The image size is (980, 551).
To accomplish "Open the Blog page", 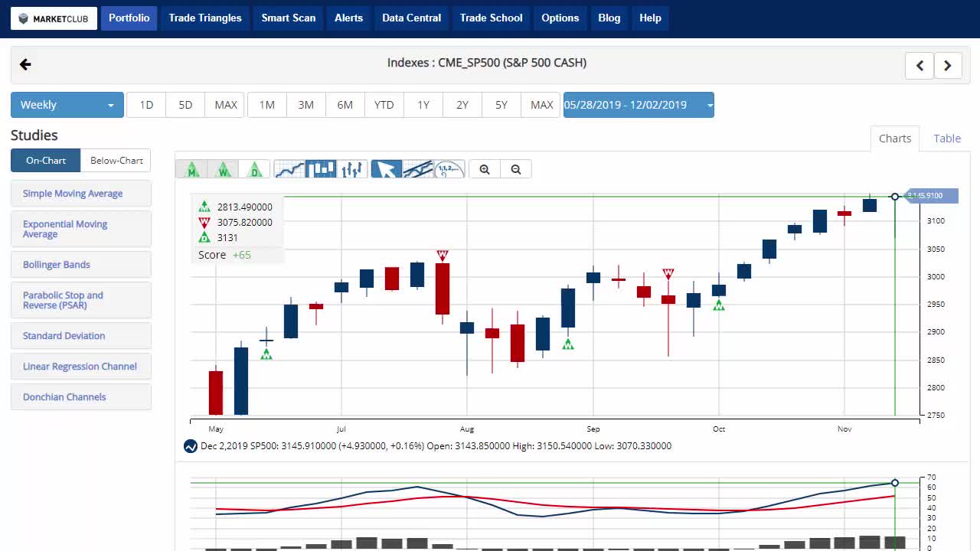I will point(609,18).
